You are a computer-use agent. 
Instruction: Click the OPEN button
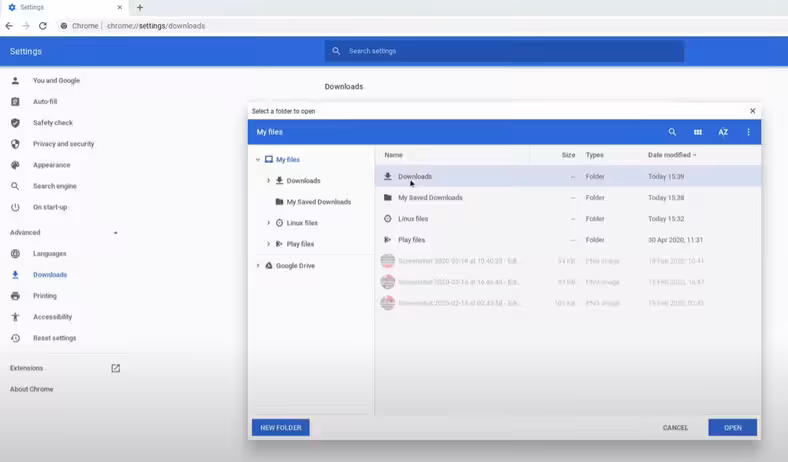[732, 428]
